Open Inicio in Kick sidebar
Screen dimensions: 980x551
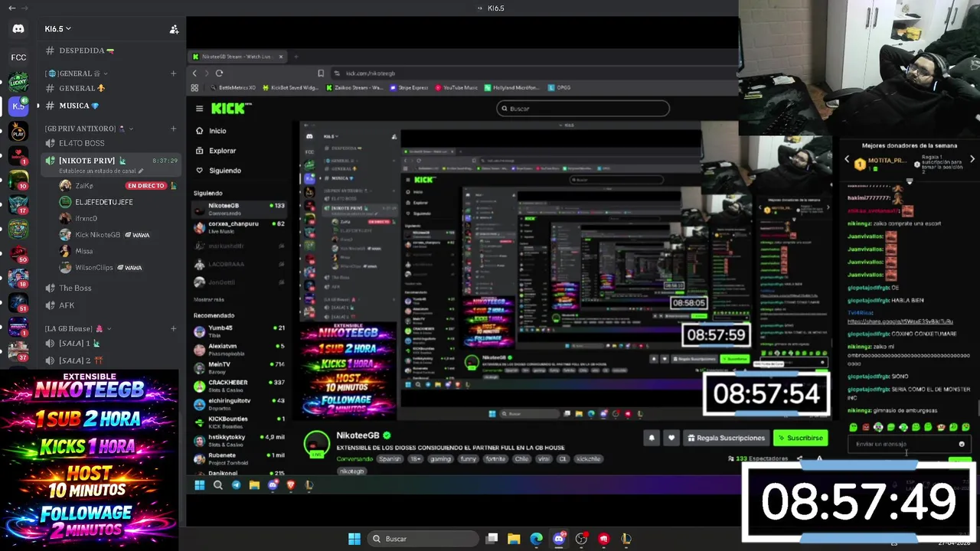click(212, 131)
